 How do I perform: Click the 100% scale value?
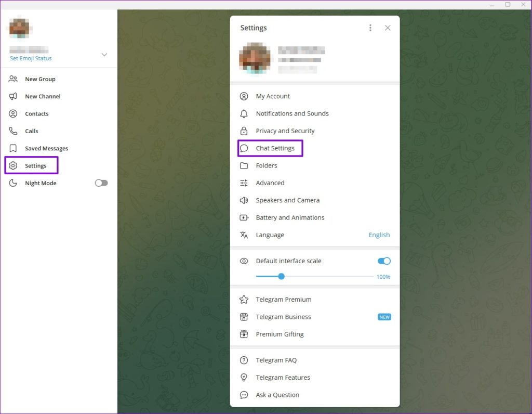[383, 277]
